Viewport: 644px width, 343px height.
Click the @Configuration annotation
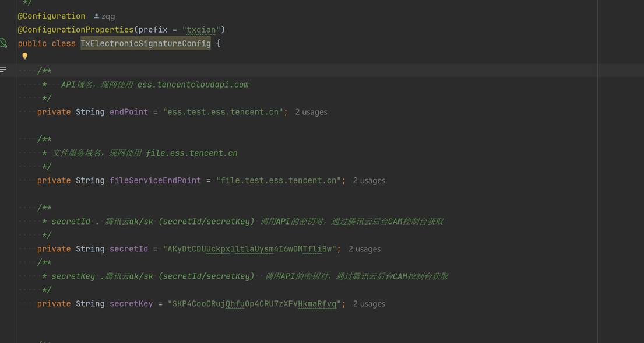(x=51, y=16)
